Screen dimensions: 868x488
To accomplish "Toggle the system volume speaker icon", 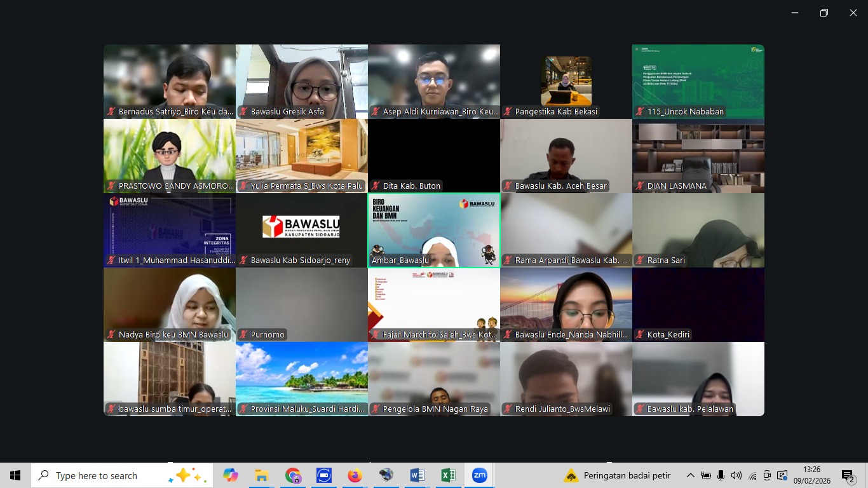I will click(736, 475).
